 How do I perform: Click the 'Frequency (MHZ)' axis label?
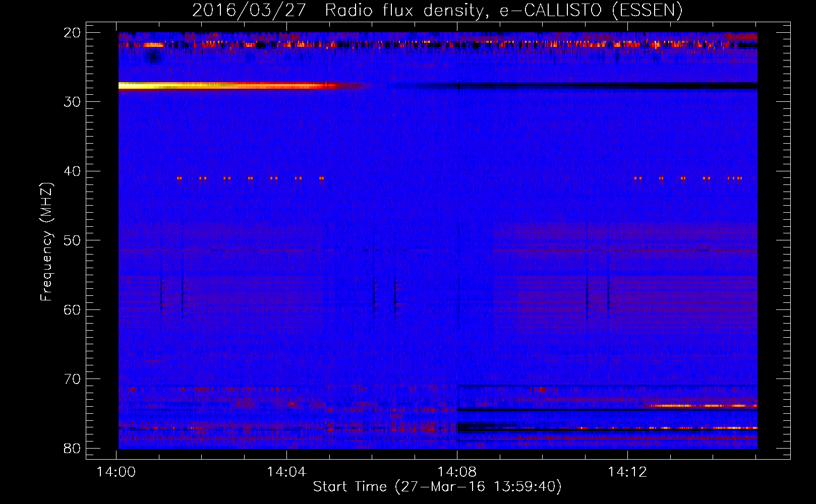tap(46, 242)
